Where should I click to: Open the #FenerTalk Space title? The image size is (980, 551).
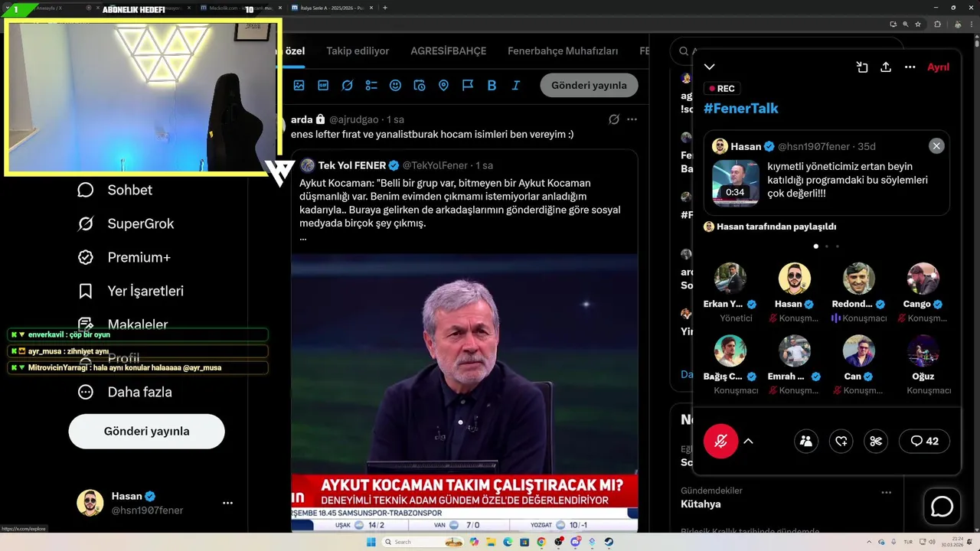740,108
